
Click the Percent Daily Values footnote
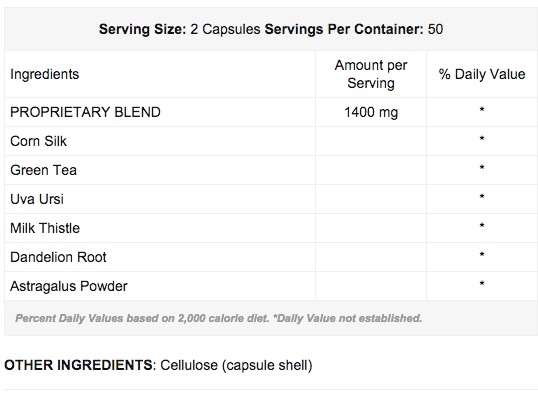click(x=219, y=318)
